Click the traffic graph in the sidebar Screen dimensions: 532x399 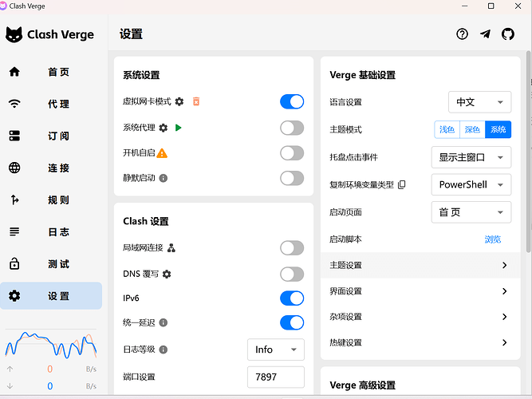click(51, 345)
